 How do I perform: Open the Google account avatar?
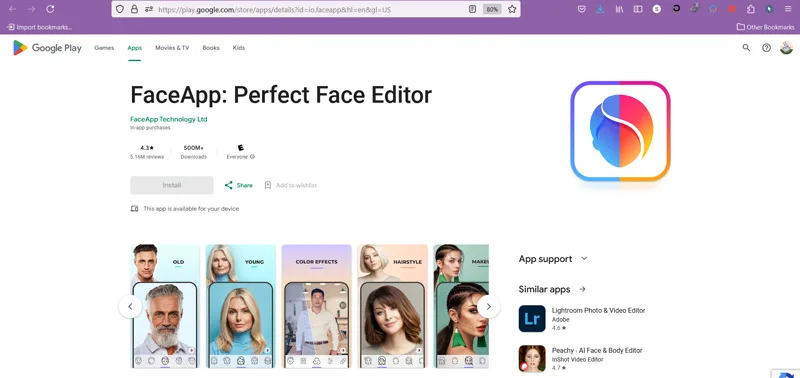pyautogui.click(x=786, y=48)
